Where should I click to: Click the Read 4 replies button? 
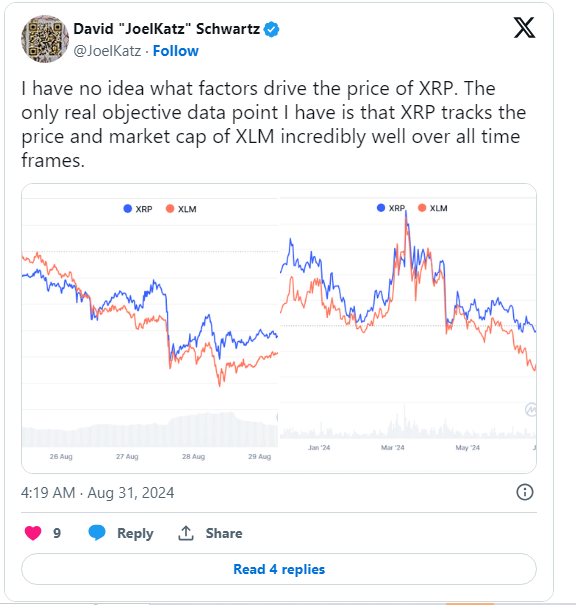[x=279, y=569]
